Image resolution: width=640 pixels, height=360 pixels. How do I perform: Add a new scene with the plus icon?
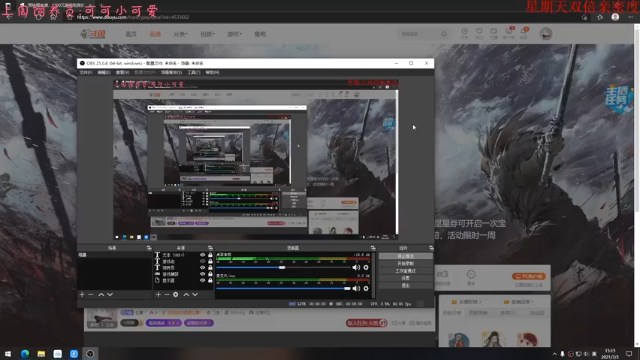pos(82,294)
